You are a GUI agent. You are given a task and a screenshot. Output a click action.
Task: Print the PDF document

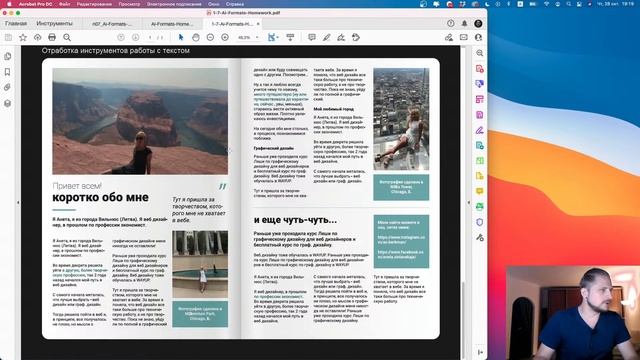point(52,38)
